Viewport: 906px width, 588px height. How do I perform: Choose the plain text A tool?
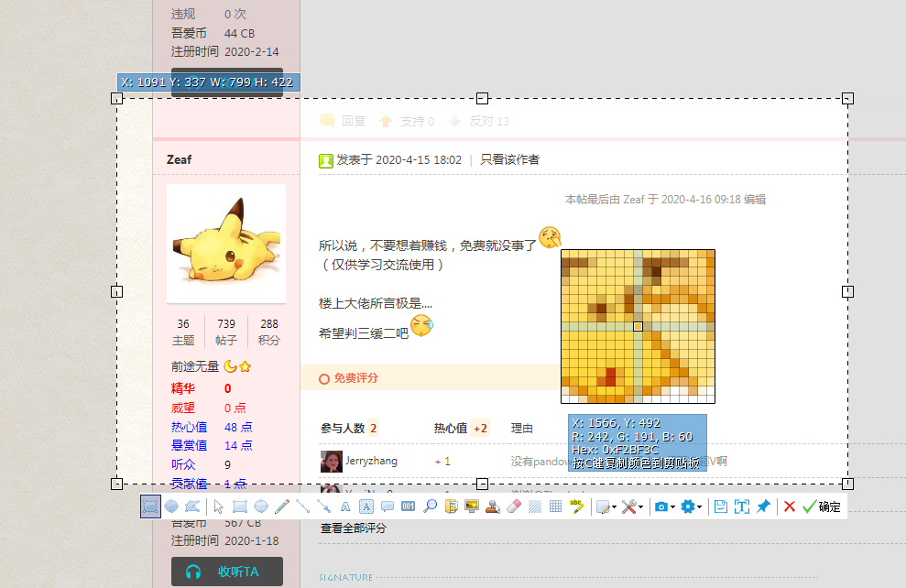click(x=345, y=506)
